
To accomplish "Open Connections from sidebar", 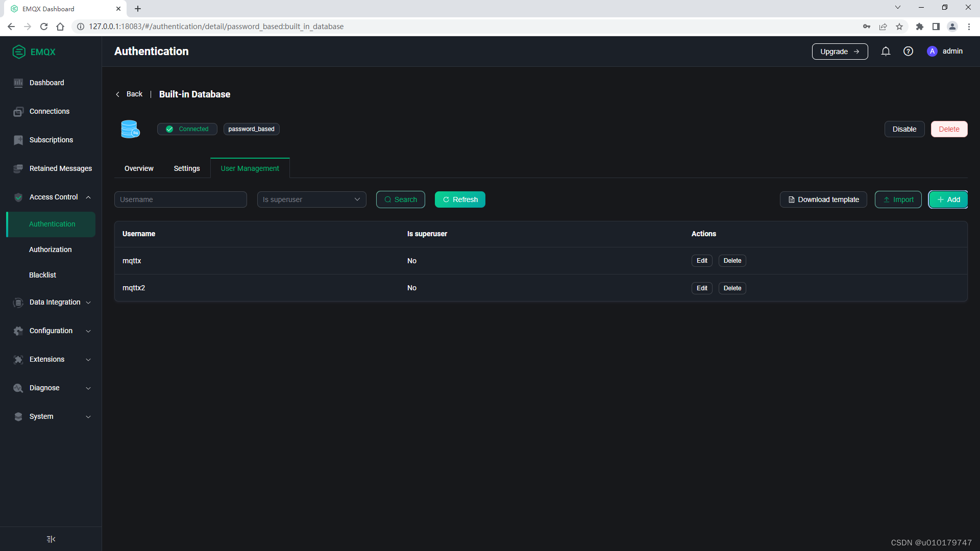I will coord(49,111).
